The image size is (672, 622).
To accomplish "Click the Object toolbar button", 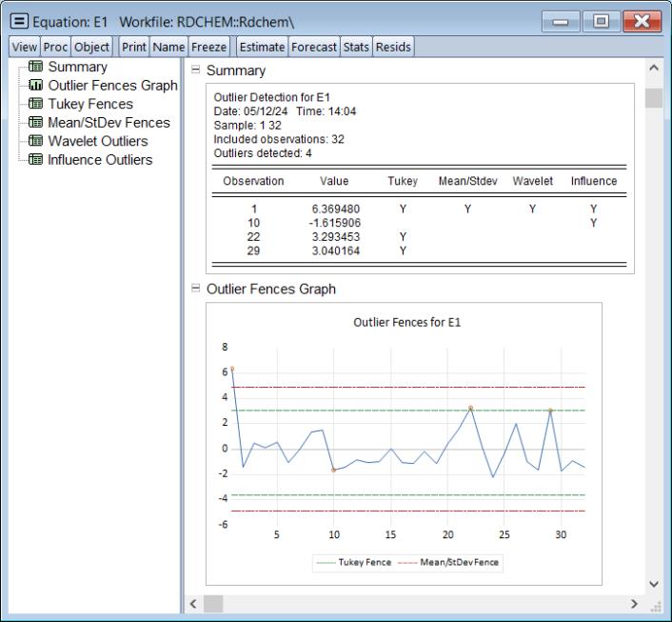I will tap(92, 46).
